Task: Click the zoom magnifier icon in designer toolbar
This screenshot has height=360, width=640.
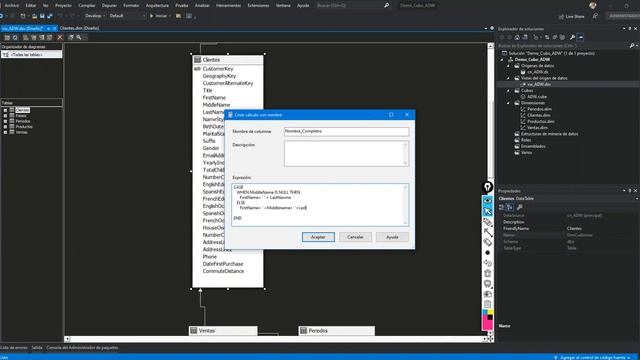Action: point(79,38)
